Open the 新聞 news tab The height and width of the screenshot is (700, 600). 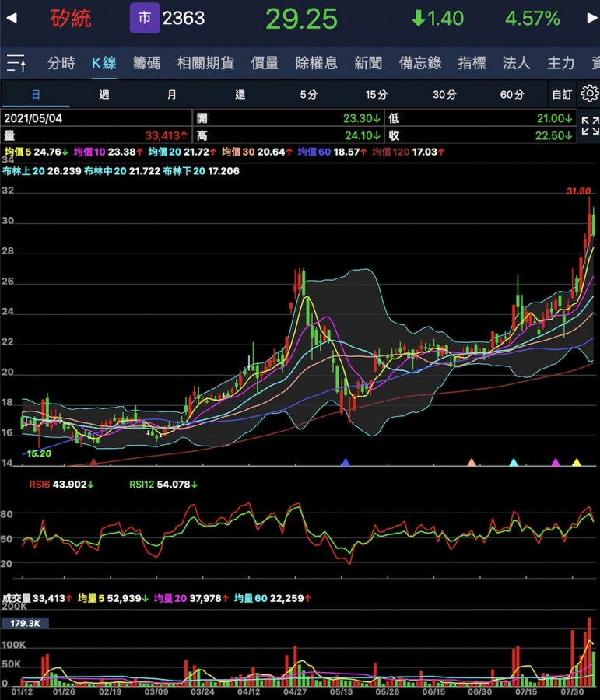(368, 63)
